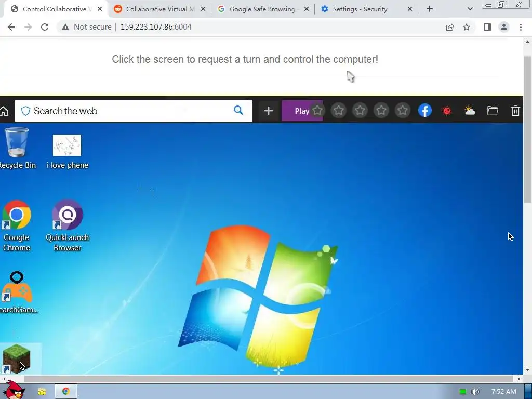Close the Settings - Security tab
The width and height of the screenshot is (532, 399).
tap(410, 9)
